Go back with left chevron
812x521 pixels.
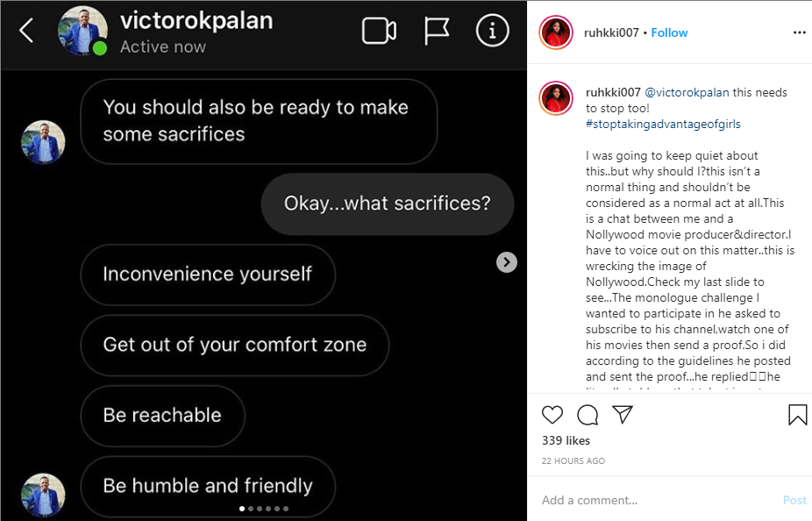[26, 32]
